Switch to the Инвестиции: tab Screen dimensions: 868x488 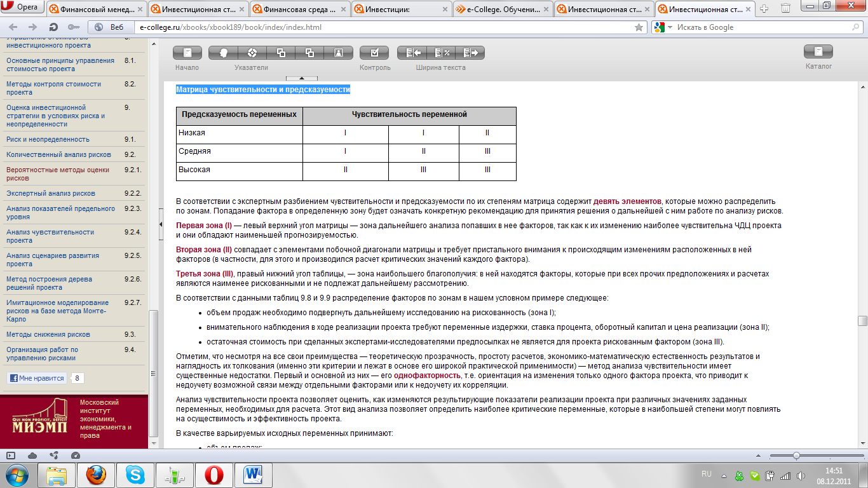[401, 9]
